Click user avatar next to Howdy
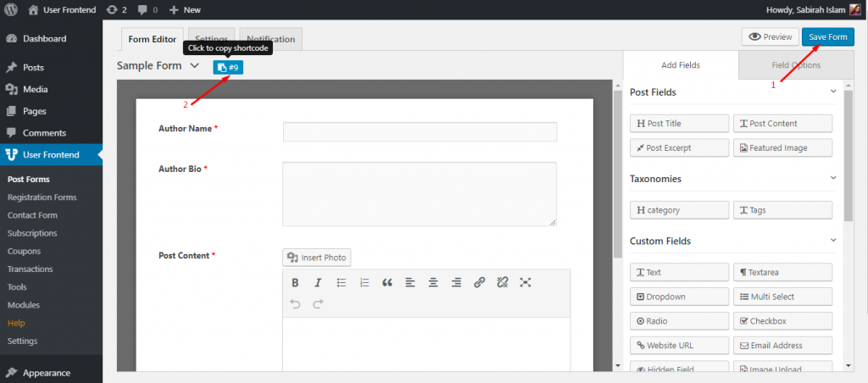The image size is (868, 383). point(854,9)
